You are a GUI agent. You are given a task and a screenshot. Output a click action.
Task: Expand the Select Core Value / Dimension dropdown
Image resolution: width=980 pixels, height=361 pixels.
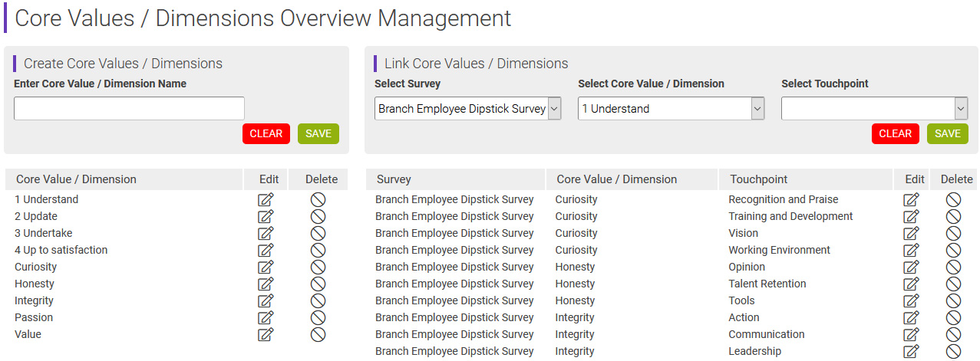(x=671, y=109)
